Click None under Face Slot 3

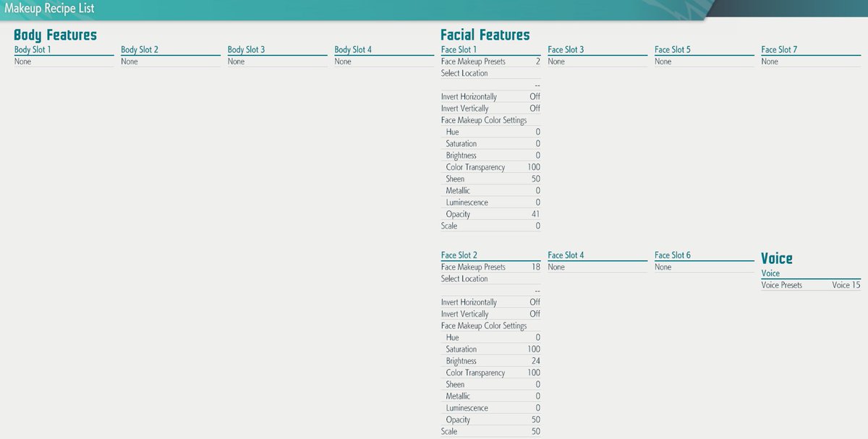pyautogui.click(x=556, y=61)
